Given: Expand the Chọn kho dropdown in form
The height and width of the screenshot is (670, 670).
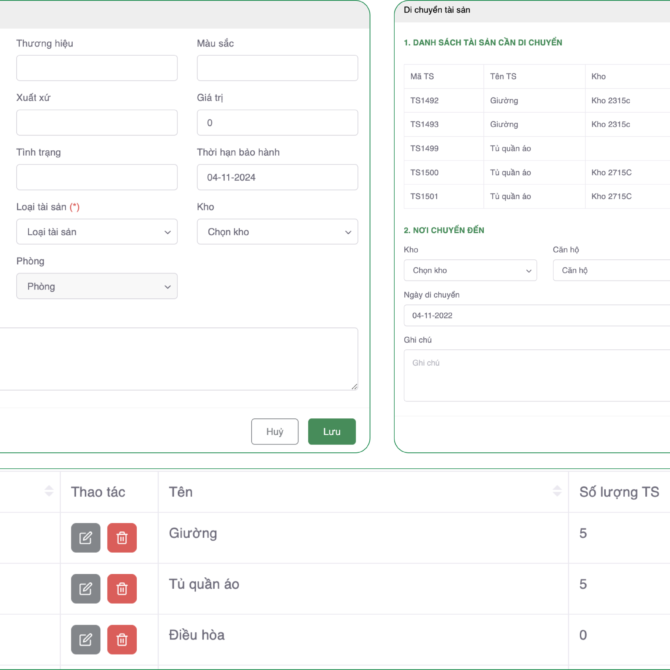Looking at the screenshot, I should point(277,232).
